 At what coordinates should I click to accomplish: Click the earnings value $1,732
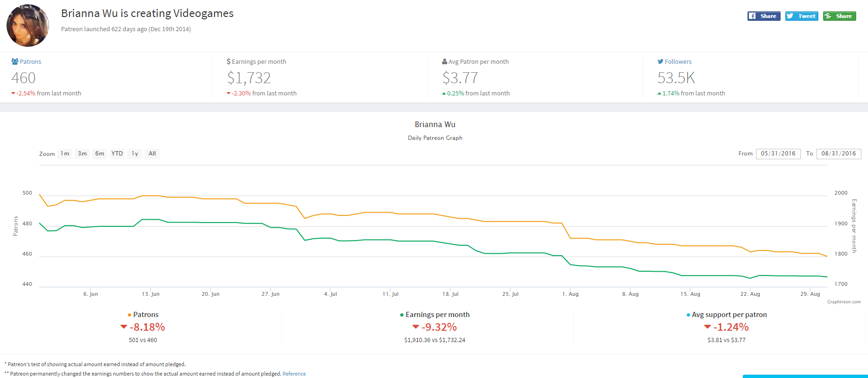249,77
